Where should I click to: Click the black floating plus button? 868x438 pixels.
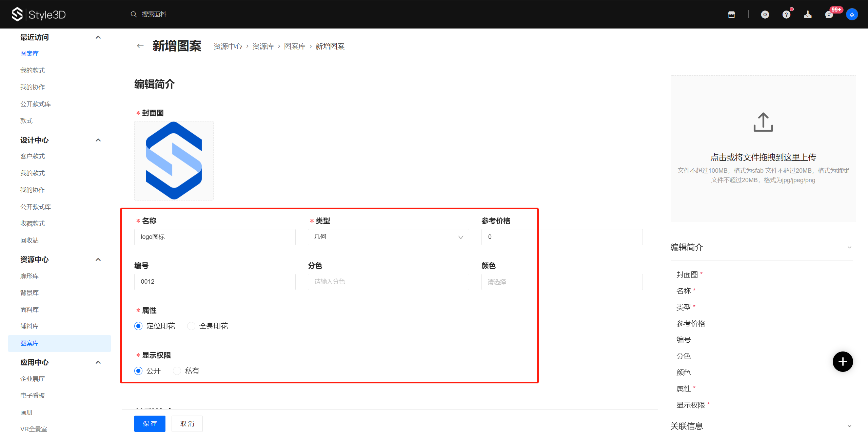(843, 362)
